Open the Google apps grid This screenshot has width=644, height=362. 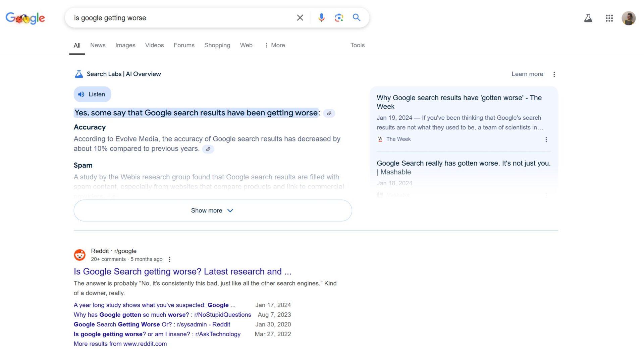coord(609,18)
